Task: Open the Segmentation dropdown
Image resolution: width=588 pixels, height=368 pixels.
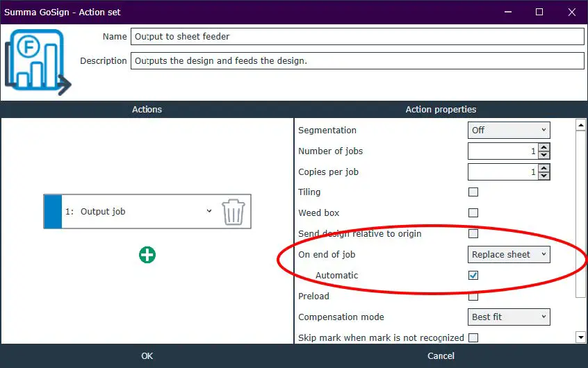Action: [x=509, y=130]
